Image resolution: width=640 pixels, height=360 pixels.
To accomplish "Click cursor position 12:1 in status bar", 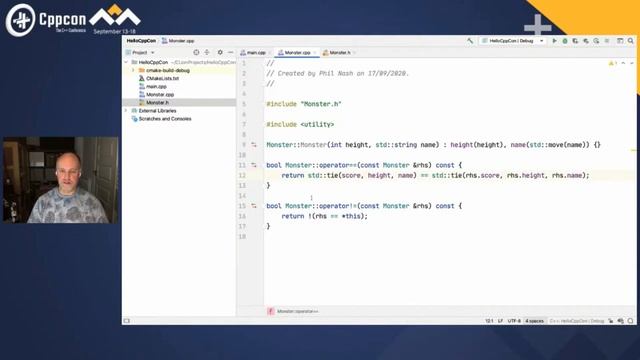I will coord(489,321).
